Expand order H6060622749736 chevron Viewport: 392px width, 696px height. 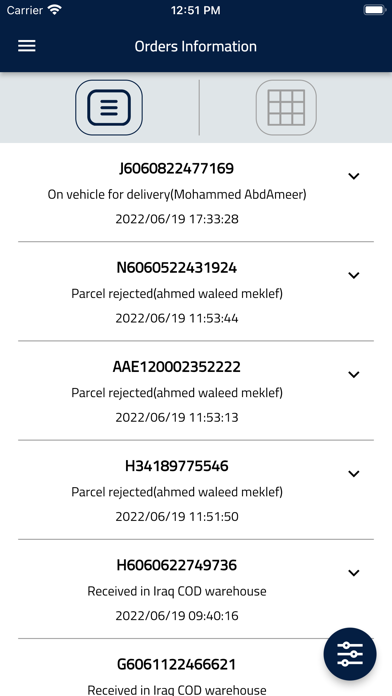click(353, 573)
